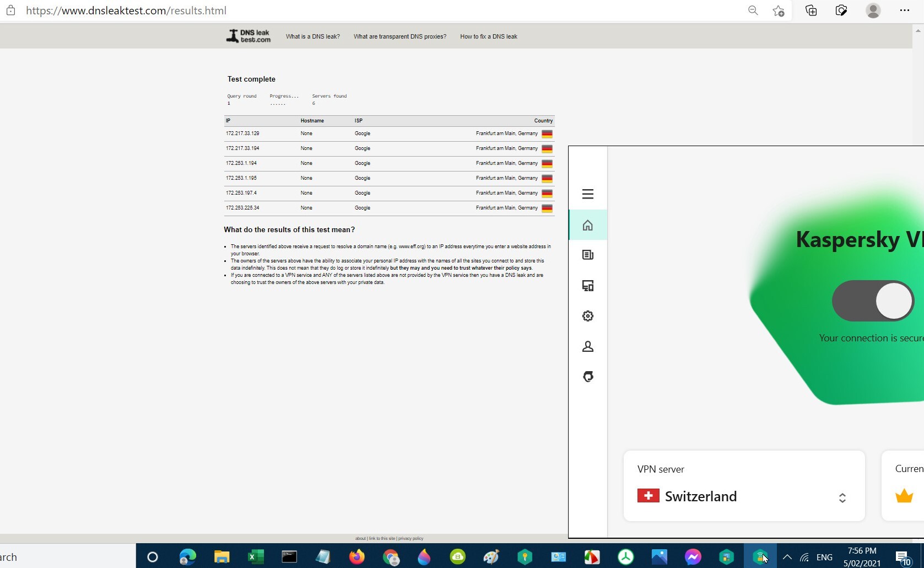Select IP address 172.217.33.129 in results
The width and height of the screenshot is (924, 568).
pos(242,133)
